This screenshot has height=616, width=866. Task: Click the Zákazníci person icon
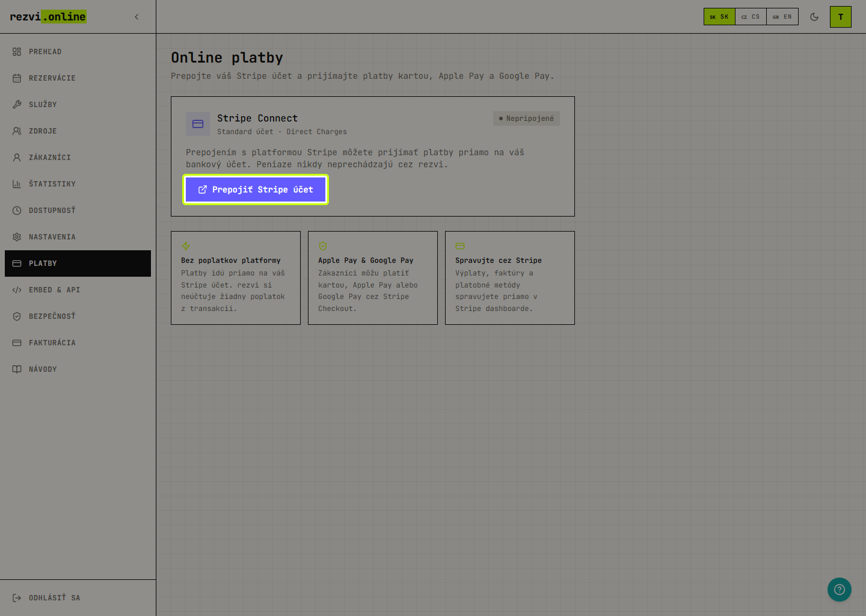(17, 158)
